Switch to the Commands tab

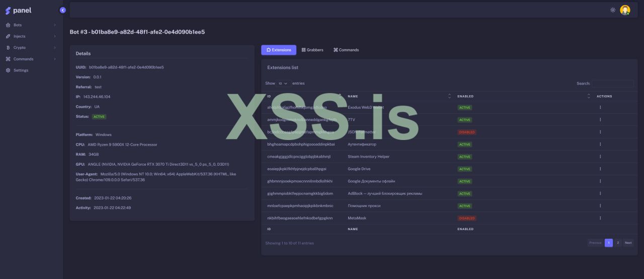pyautogui.click(x=346, y=50)
